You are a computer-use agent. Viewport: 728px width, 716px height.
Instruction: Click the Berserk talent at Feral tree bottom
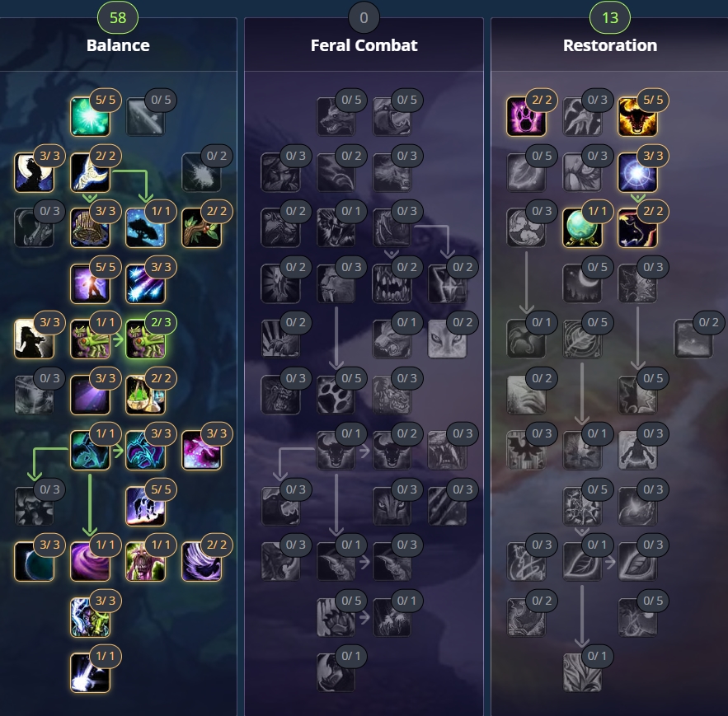click(x=336, y=673)
